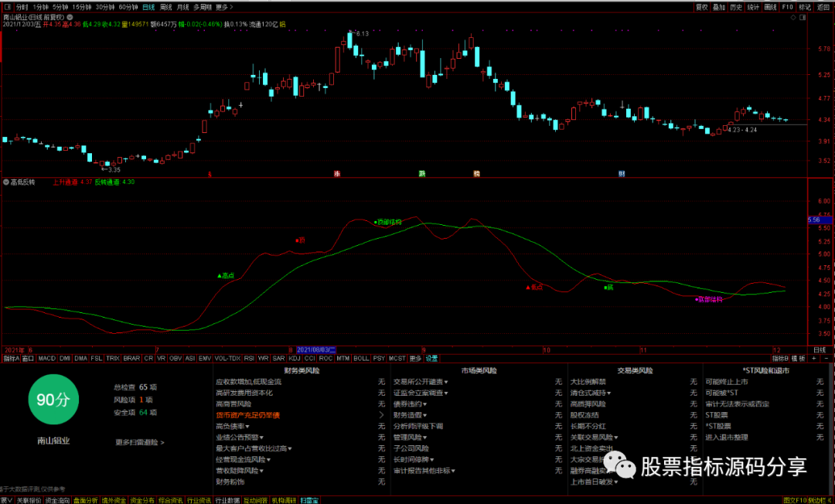
Task: Select the 5分钟 period tab
Action: coord(60,7)
